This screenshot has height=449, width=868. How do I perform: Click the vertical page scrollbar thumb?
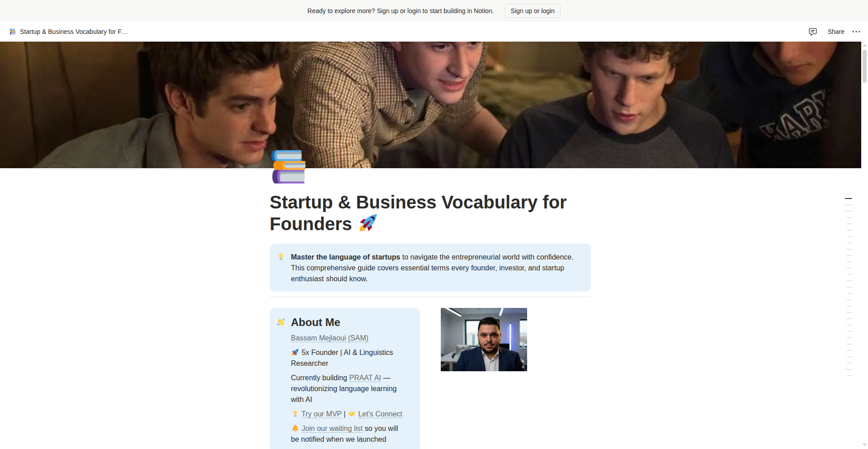864,66
